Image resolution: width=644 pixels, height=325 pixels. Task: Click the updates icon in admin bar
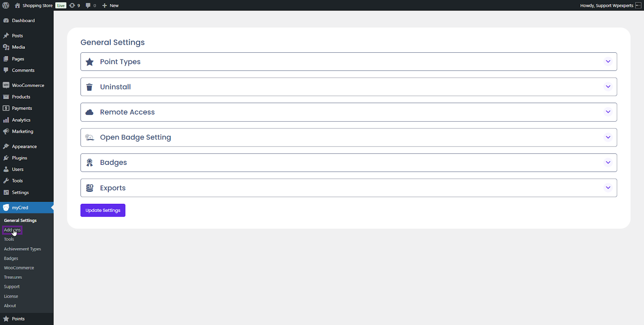click(72, 5)
